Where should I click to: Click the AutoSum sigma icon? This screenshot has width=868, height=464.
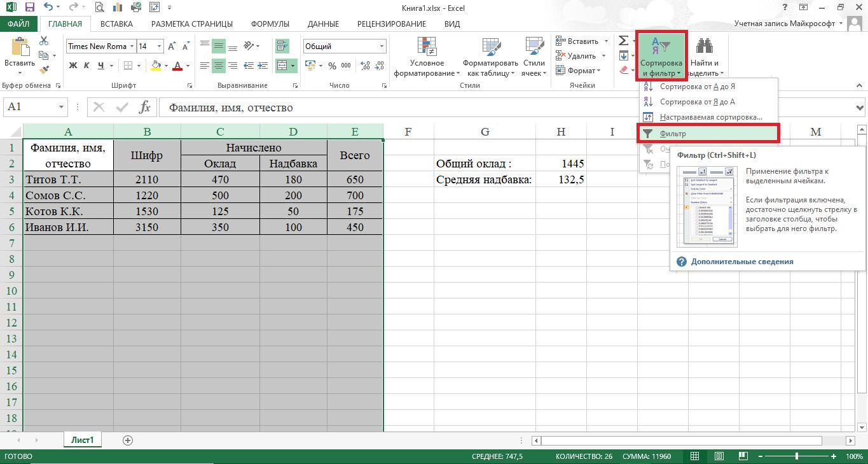(x=623, y=41)
